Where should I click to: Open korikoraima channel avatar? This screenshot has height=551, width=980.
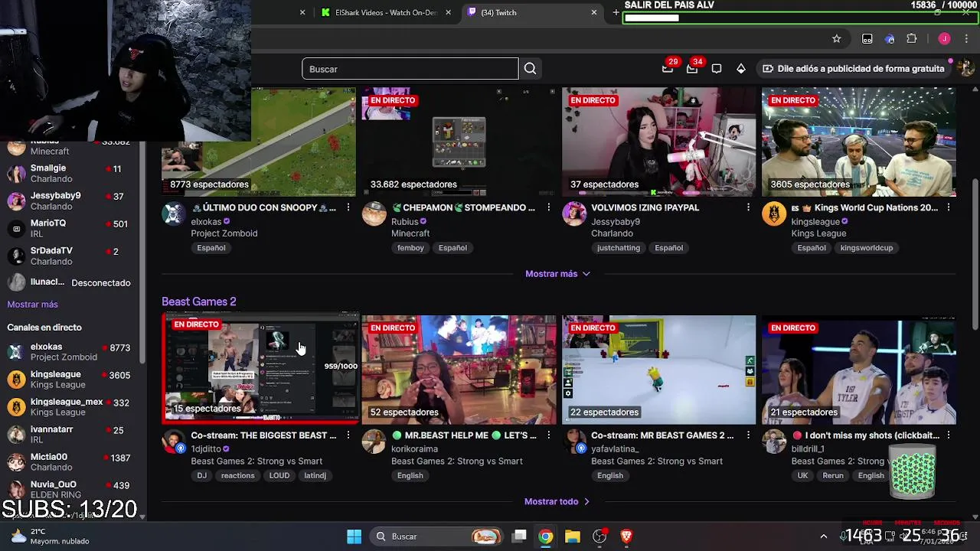pos(374,442)
